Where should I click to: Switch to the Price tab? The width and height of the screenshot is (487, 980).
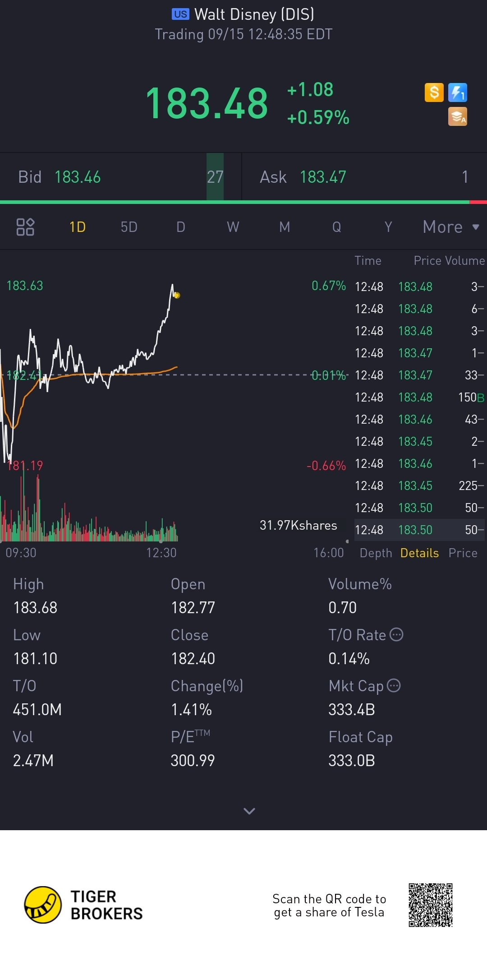(463, 553)
